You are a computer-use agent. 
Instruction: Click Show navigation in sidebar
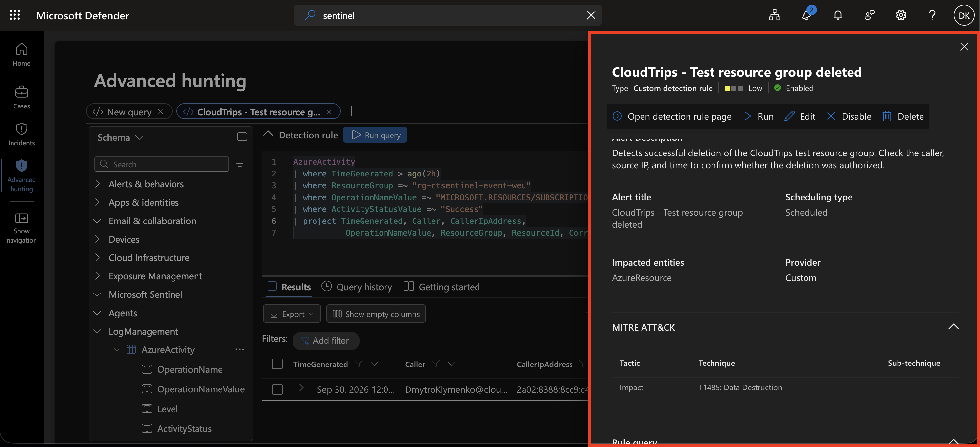pyautogui.click(x=22, y=227)
